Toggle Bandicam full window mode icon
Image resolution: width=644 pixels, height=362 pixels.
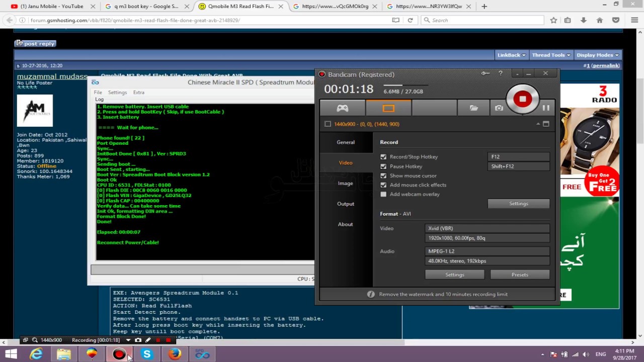(546, 124)
